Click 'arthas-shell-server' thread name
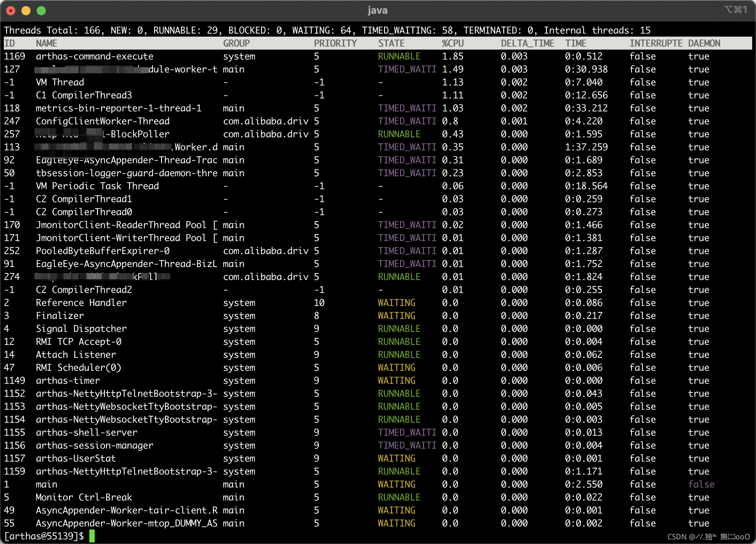The width and height of the screenshot is (756, 544). tap(87, 433)
